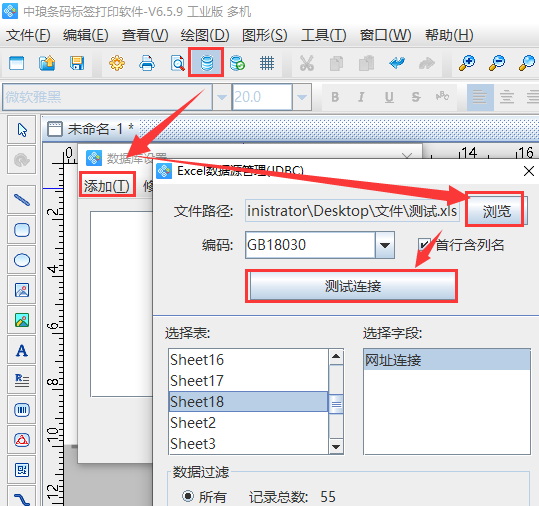Viewport: 539px width, 506px height.
Task: Click the 浏览 browse button
Action: pos(495,210)
